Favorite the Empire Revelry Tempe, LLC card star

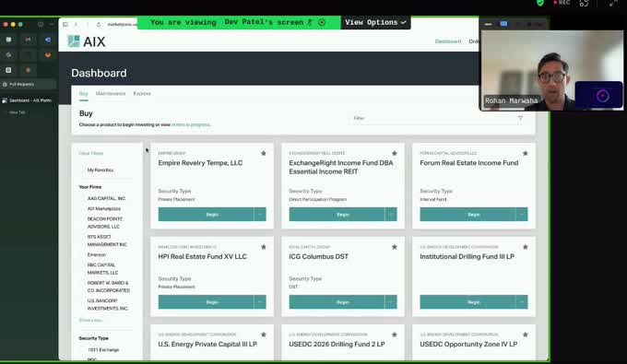[263, 153]
